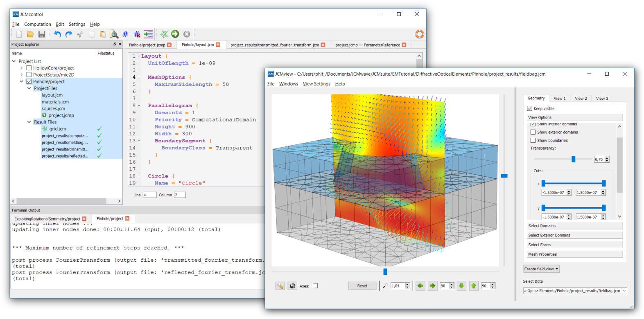This screenshot has height=319, width=644.
Task: Click the vertical slider handle right of the 3D view
Action: (504, 176)
